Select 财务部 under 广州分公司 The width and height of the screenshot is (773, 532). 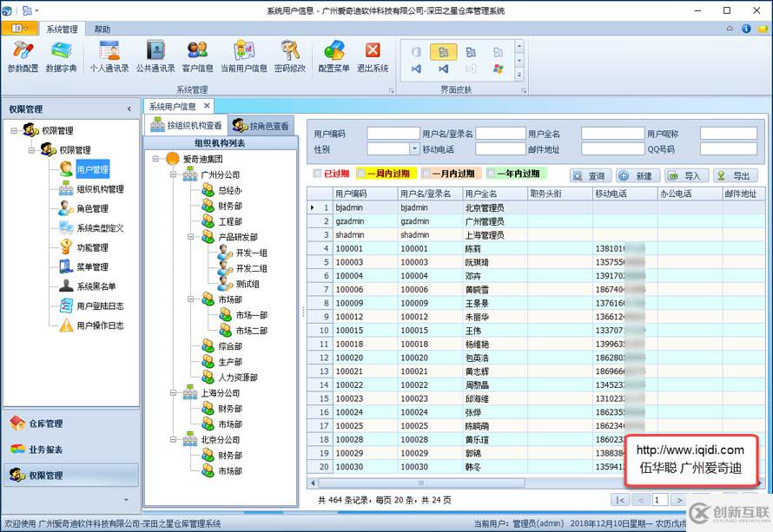click(x=230, y=206)
